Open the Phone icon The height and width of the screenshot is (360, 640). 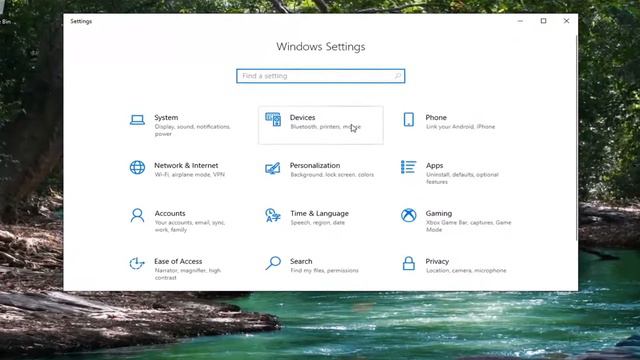409,120
